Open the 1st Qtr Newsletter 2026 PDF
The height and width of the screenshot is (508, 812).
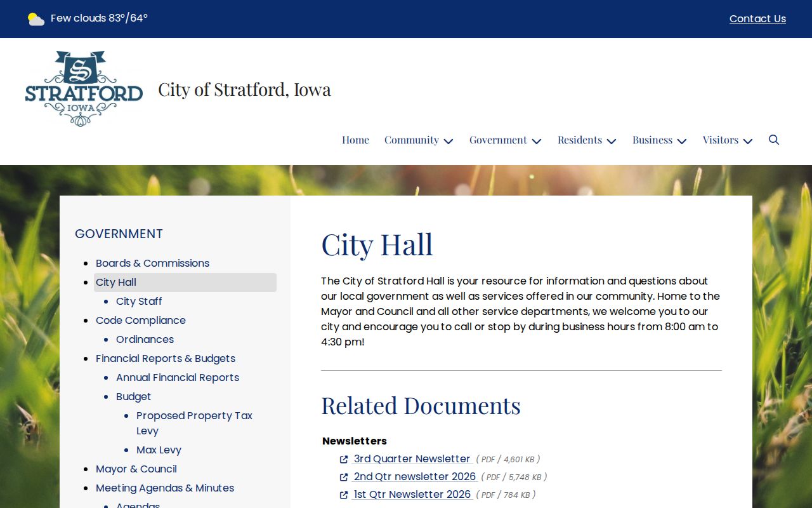click(x=412, y=494)
